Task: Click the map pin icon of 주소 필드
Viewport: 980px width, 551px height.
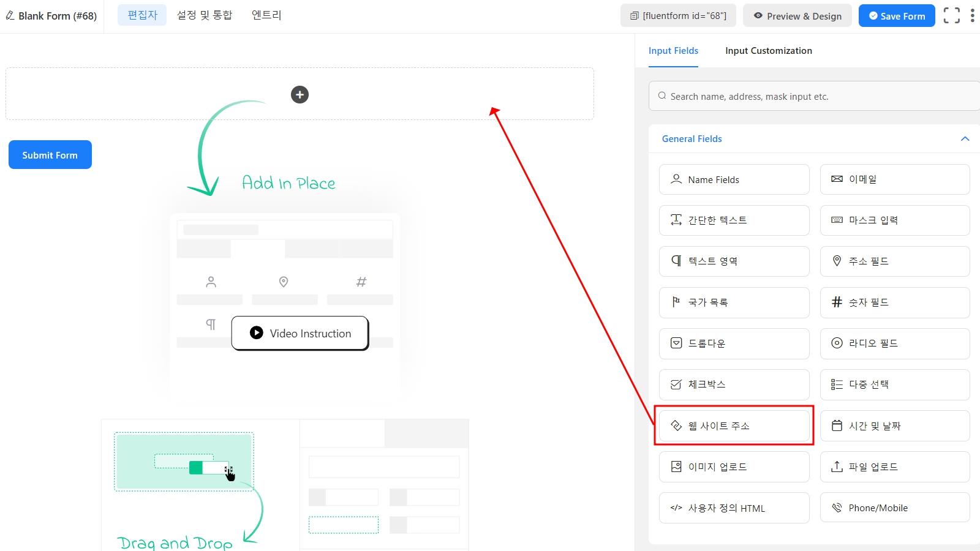Action: click(837, 261)
